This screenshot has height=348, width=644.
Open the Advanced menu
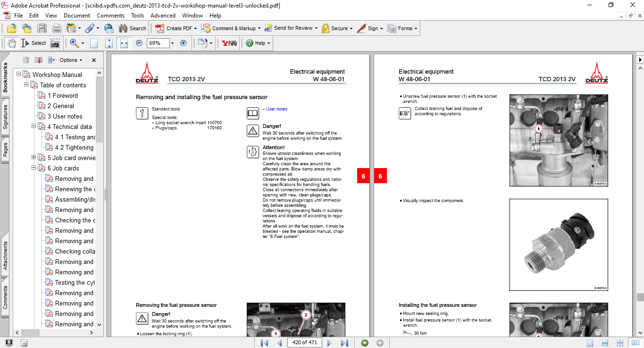[163, 15]
